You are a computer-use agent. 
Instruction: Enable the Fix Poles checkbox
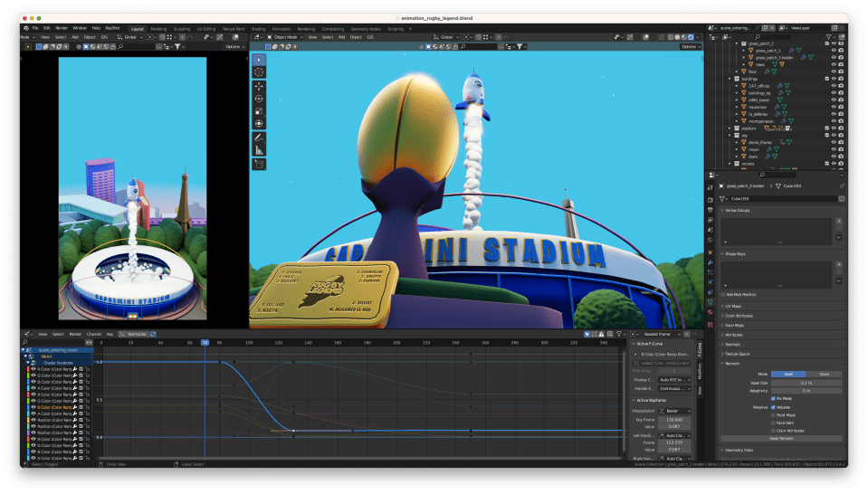(774, 398)
